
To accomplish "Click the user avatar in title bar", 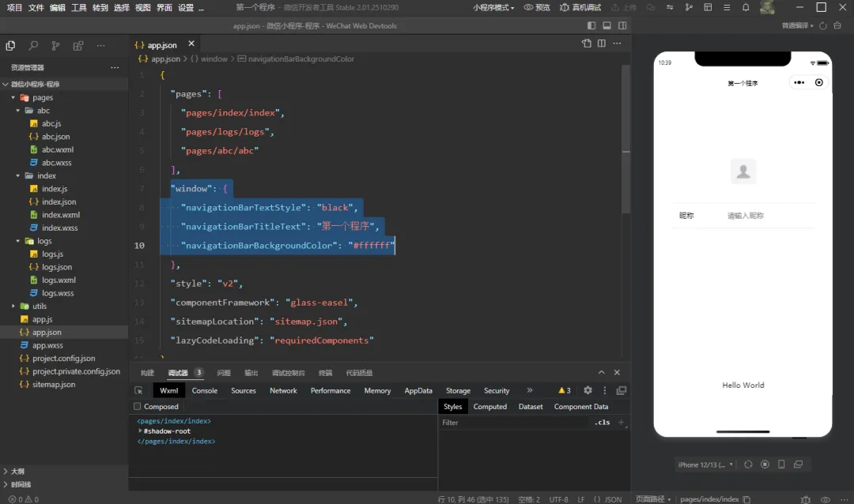I will click(767, 8).
